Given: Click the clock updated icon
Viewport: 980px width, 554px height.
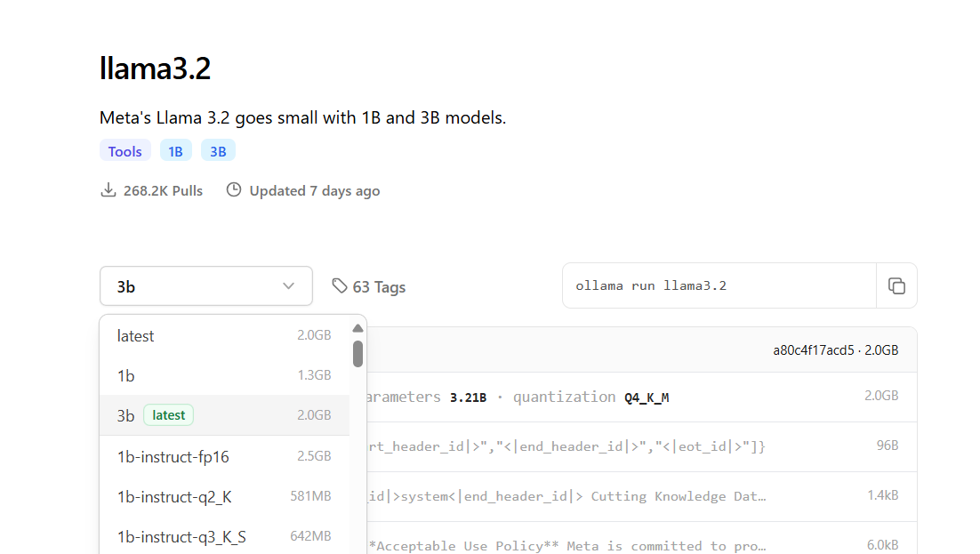Looking at the screenshot, I should pyautogui.click(x=234, y=190).
